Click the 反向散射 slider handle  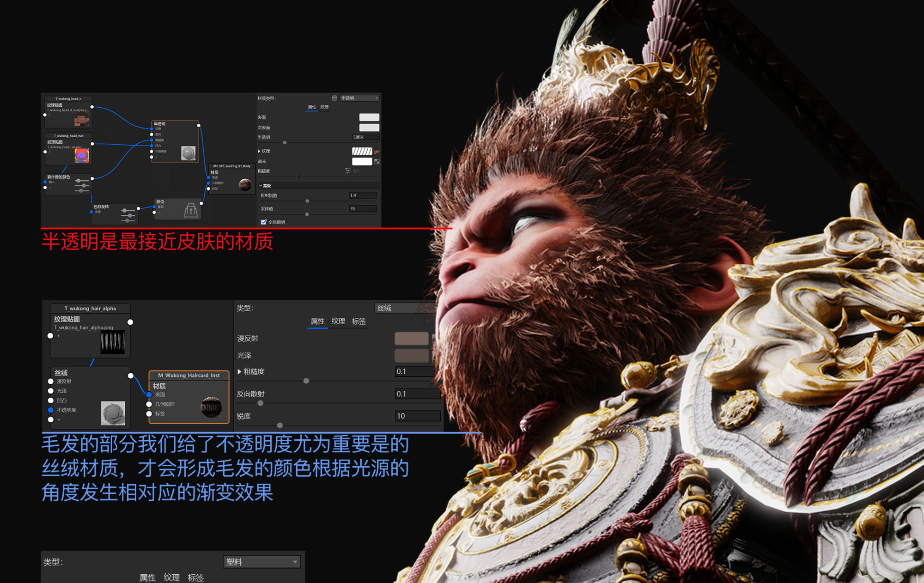[x=261, y=403]
